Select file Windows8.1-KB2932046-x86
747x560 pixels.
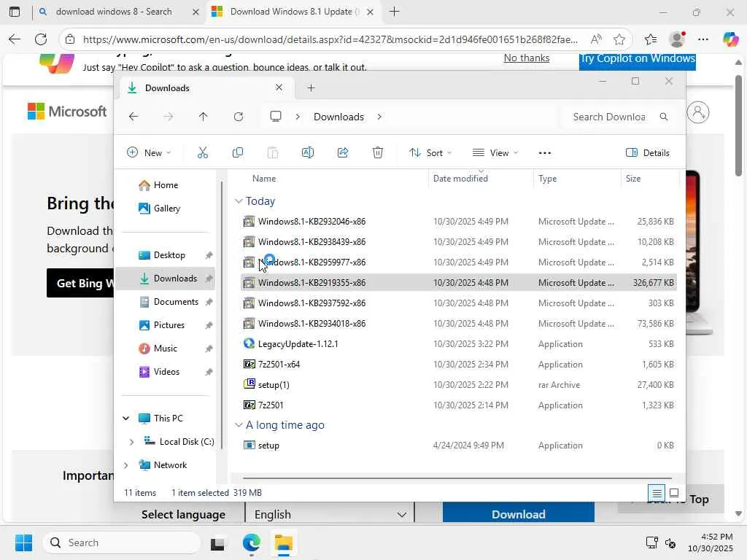click(x=311, y=222)
